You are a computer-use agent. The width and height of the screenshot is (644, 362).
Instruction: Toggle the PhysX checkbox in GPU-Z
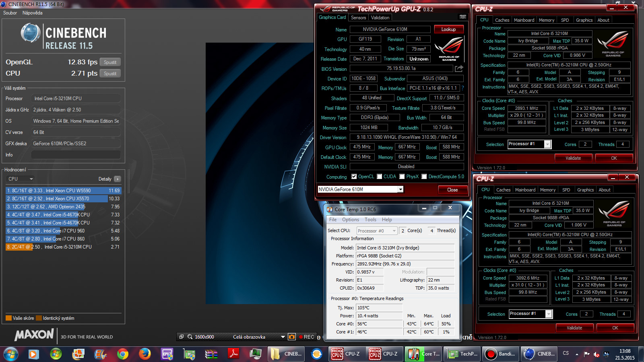tap(402, 177)
